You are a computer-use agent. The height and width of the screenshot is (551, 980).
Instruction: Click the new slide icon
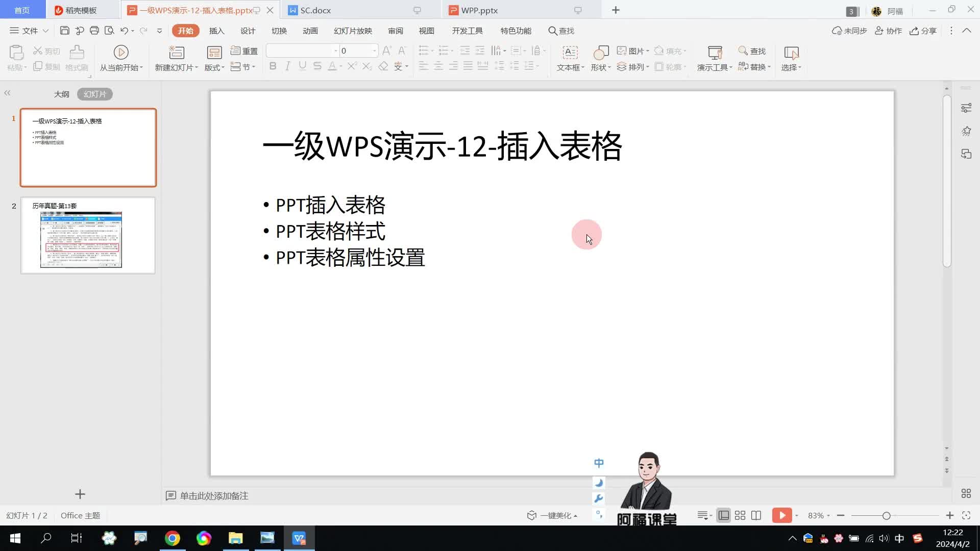pyautogui.click(x=176, y=53)
